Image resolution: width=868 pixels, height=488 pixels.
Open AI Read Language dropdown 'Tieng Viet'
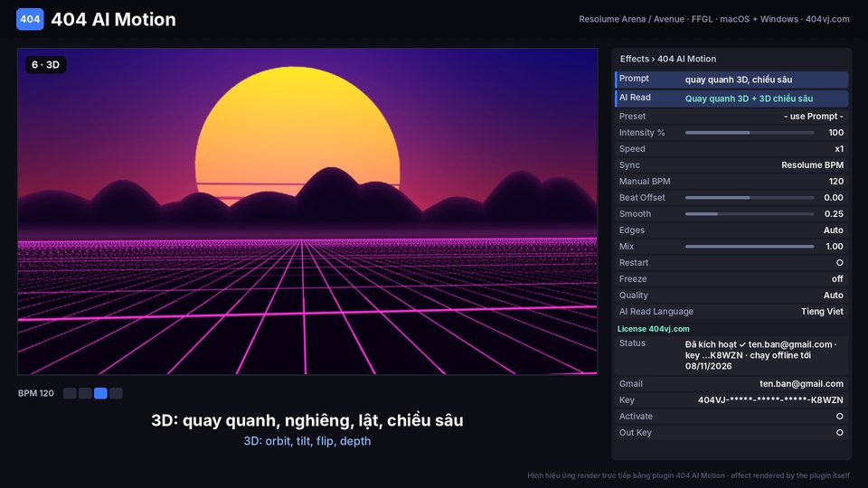coord(822,312)
